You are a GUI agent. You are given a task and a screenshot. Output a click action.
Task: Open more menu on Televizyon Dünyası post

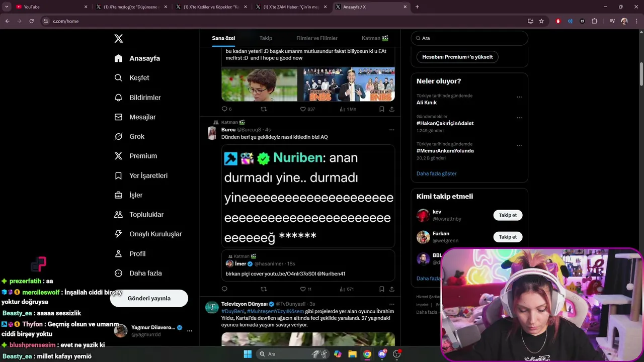tap(391, 304)
